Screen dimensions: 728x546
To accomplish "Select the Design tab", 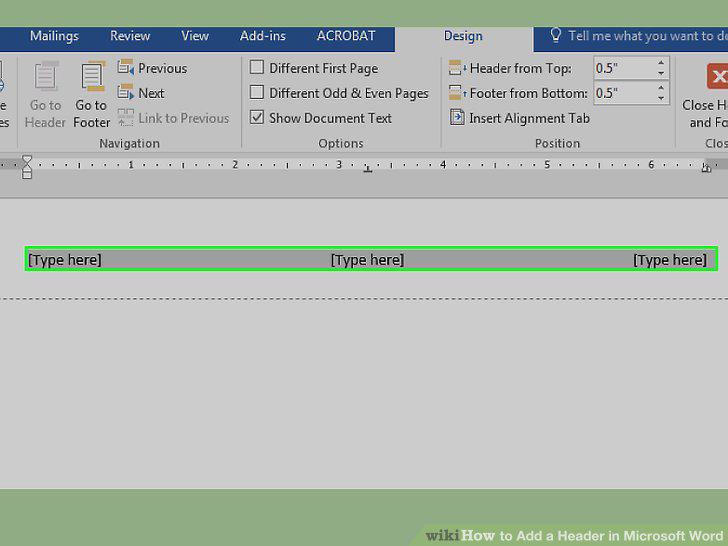I will 463,36.
